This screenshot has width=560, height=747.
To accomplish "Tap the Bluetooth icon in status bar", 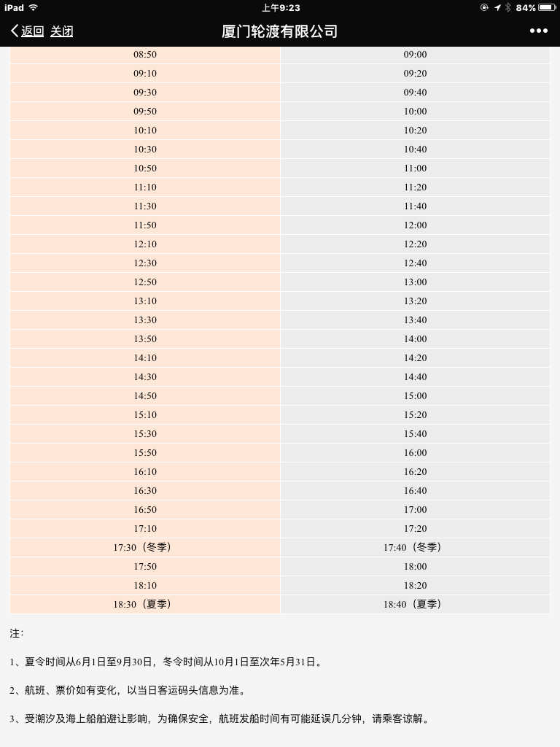I will click(x=508, y=7).
